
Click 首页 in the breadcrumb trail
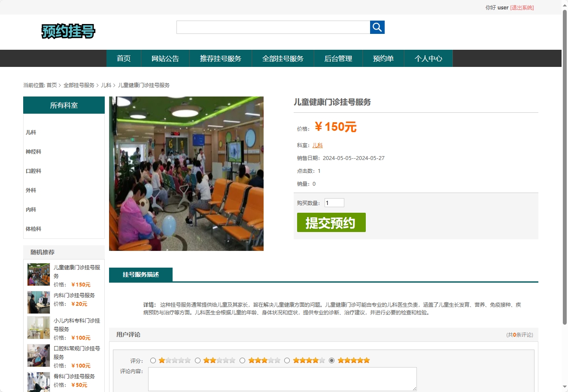click(x=52, y=85)
